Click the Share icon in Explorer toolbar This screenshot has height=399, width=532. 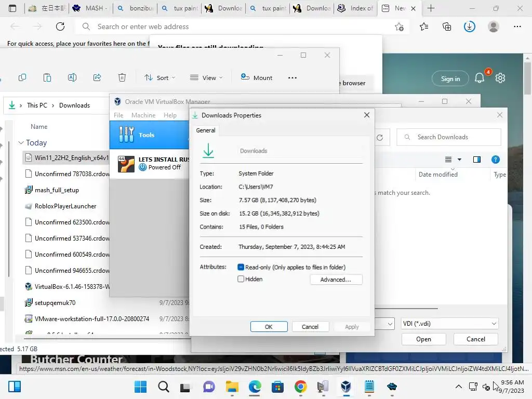(97, 78)
